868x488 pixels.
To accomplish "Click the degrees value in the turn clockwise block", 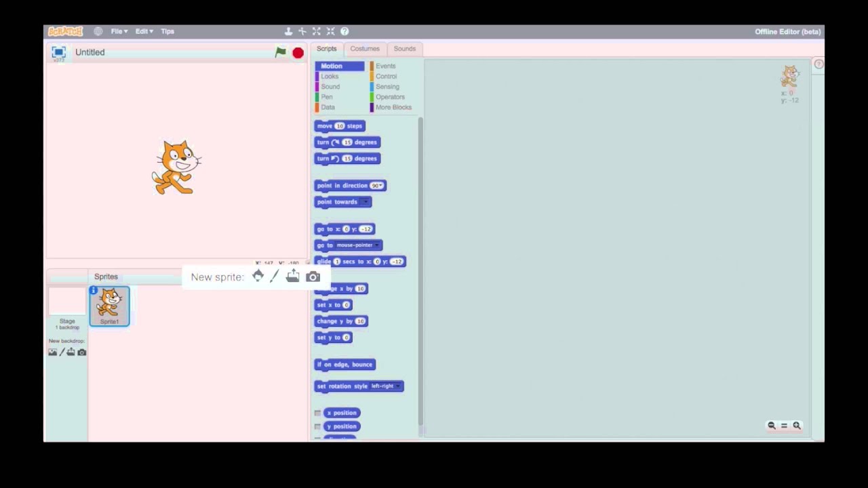I will click(x=347, y=142).
